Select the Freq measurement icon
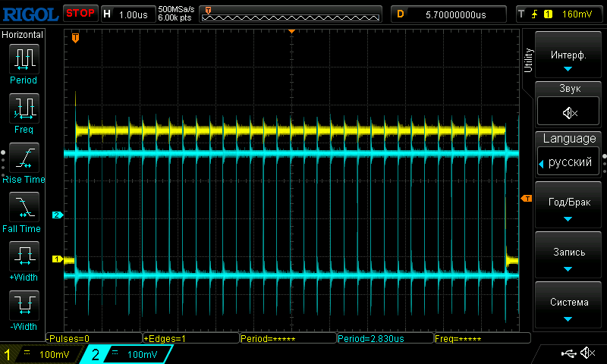 coord(23,107)
